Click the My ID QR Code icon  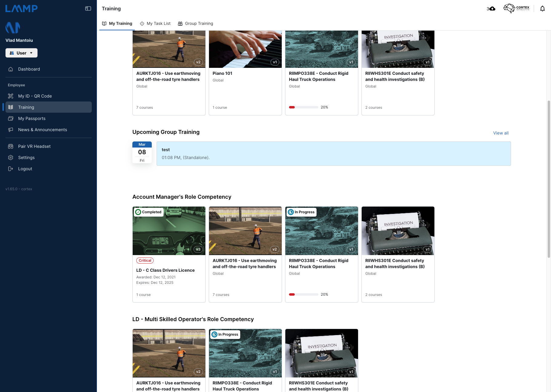click(x=11, y=96)
